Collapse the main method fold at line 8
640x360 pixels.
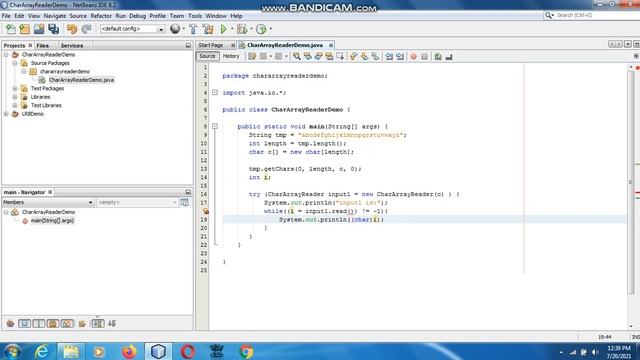pyautogui.click(x=215, y=127)
